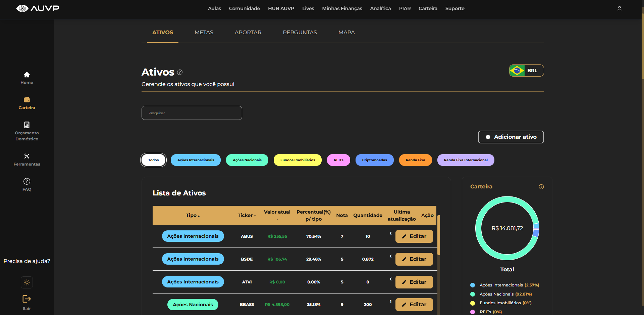Image resolution: width=644 pixels, height=315 pixels.
Task: Open Orçamento Doméstico calculator icon
Action: (x=27, y=125)
